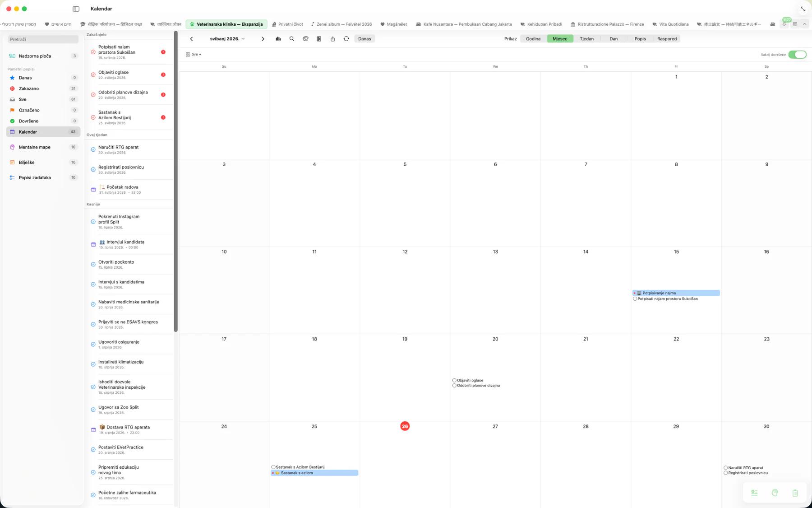Toggle Sakrij dovršene switch
812x508 pixels.
pyautogui.click(x=797, y=55)
